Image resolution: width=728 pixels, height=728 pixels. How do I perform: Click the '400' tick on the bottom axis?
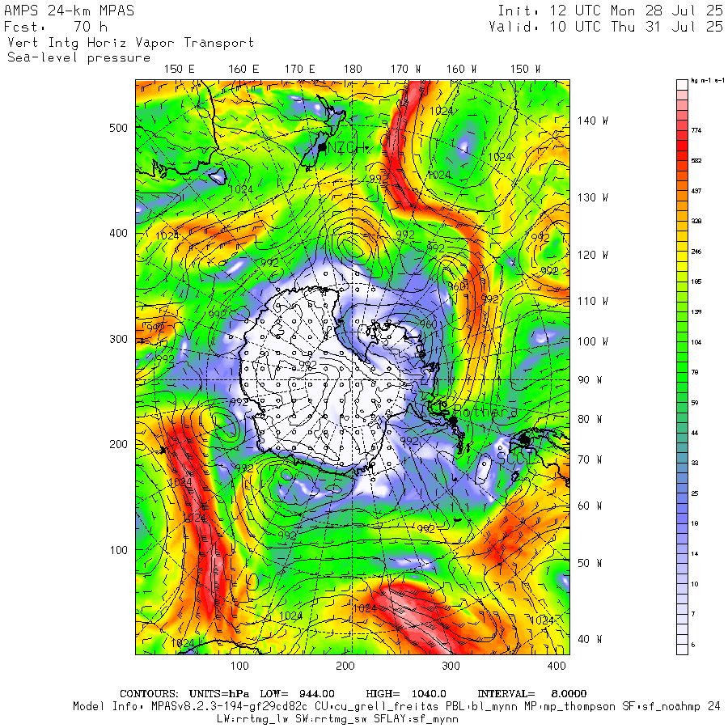(x=557, y=666)
